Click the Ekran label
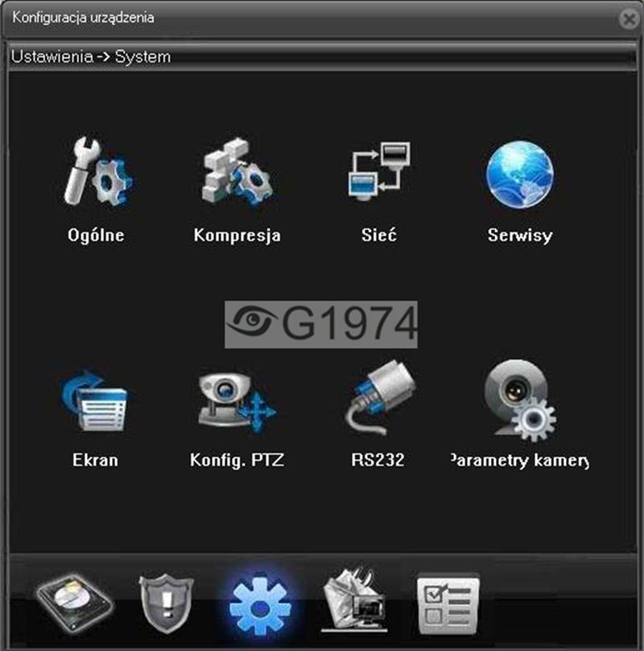644x651 pixels. click(95, 460)
